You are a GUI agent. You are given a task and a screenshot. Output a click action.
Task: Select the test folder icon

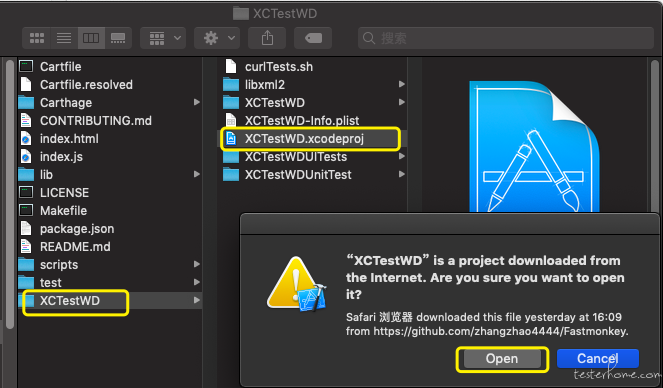pos(26,282)
